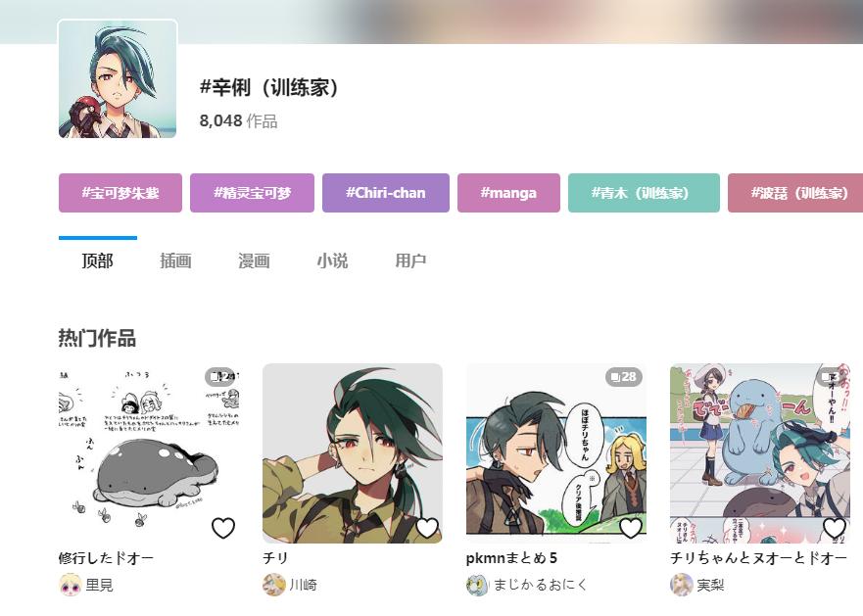This screenshot has width=863, height=616.
Task: Toggle heart on the チリ artwork
Action: click(x=426, y=528)
